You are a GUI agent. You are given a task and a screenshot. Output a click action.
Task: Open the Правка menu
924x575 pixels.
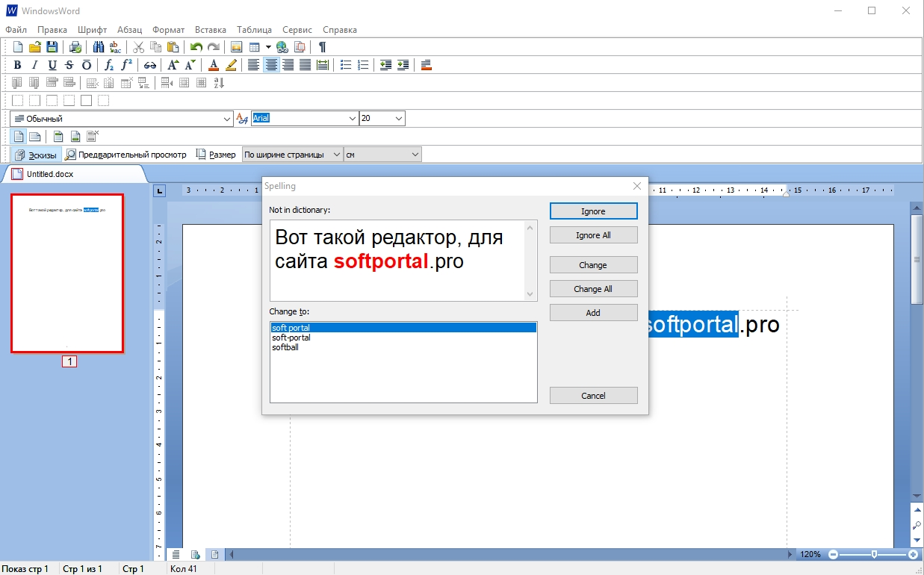52,30
